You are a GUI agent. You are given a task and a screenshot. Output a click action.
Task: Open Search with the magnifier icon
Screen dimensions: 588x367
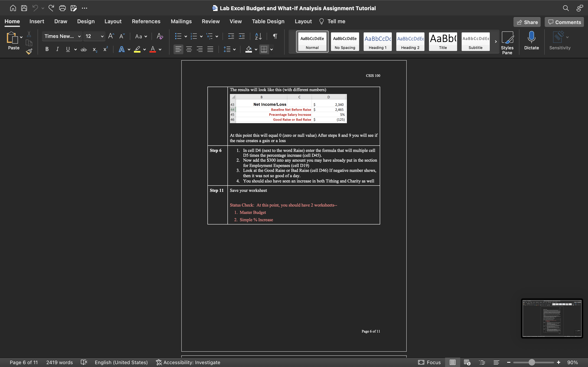566,8
